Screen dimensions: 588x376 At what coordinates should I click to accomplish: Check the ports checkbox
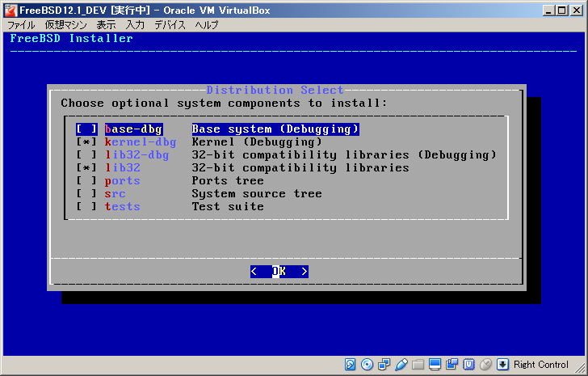click(x=86, y=180)
